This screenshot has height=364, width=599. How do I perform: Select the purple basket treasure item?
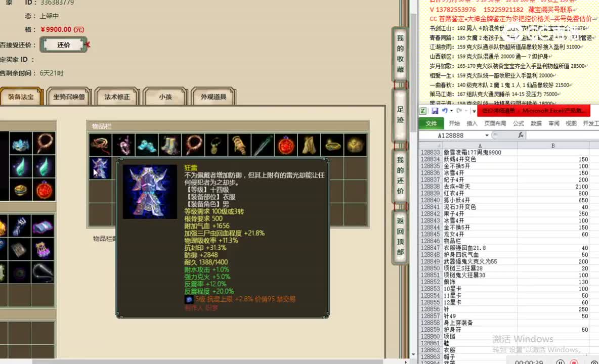coord(43,249)
